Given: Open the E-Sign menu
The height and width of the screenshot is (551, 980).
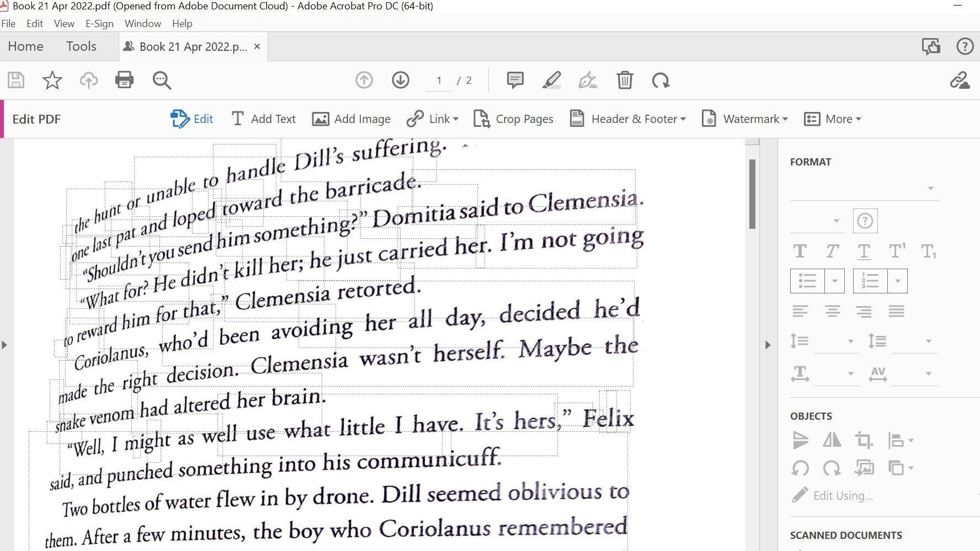Looking at the screenshot, I should [x=99, y=24].
